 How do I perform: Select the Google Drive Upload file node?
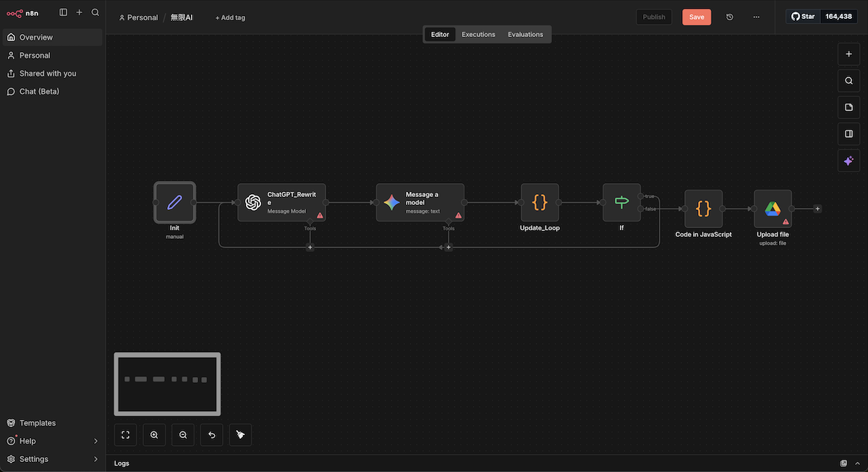coord(773,209)
